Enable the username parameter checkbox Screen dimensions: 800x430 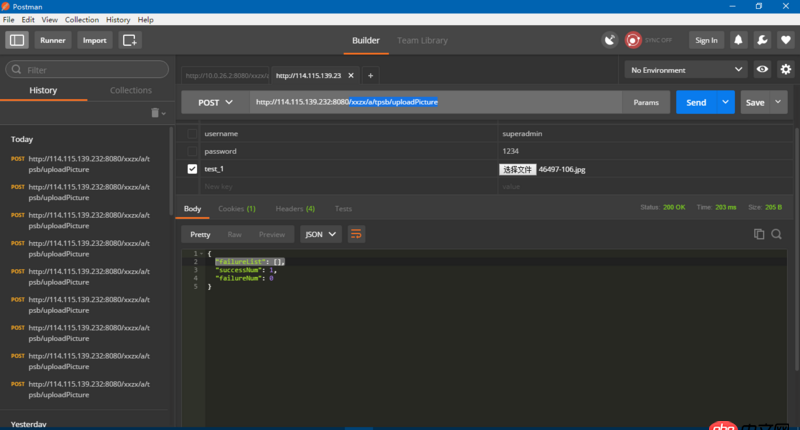[x=192, y=133]
